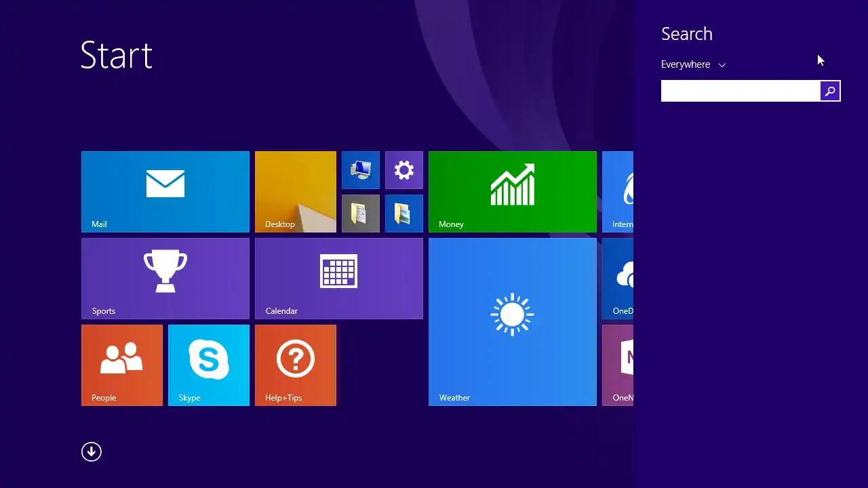
Task: Open the Mail tile
Action: point(165,192)
